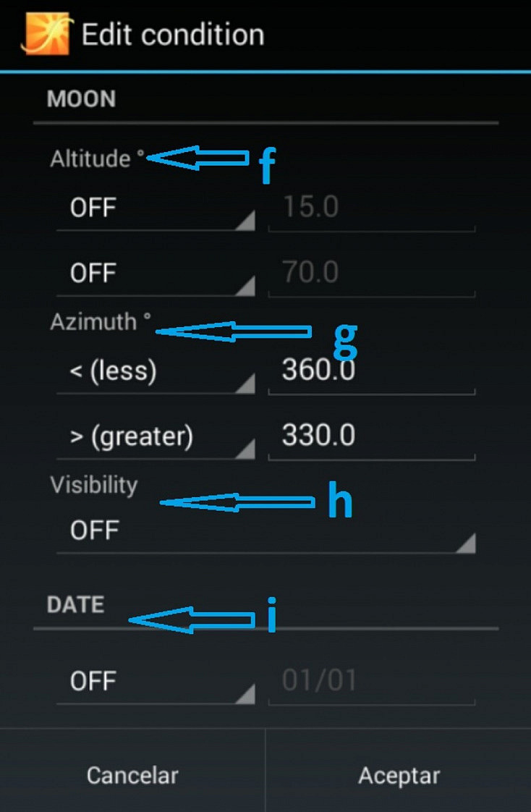Image resolution: width=531 pixels, height=812 pixels.
Task: Open second Altitude OFF dropdown
Action: click(156, 274)
